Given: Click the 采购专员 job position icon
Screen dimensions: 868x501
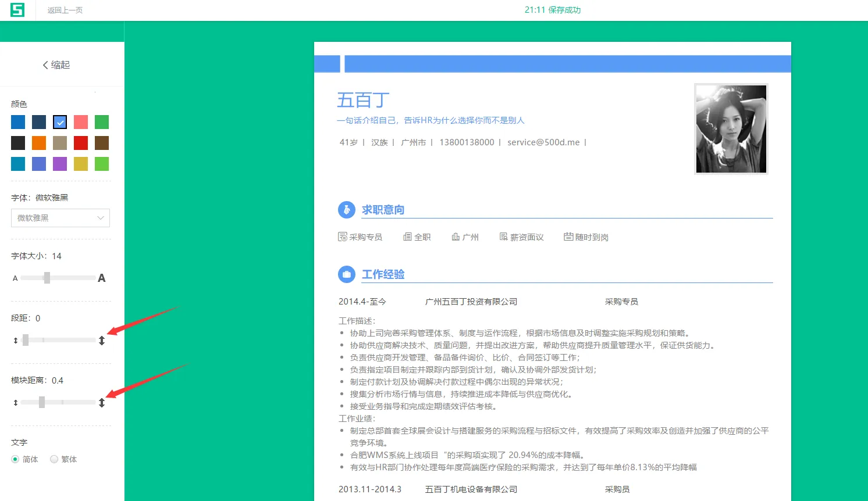Looking at the screenshot, I should 343,237.
